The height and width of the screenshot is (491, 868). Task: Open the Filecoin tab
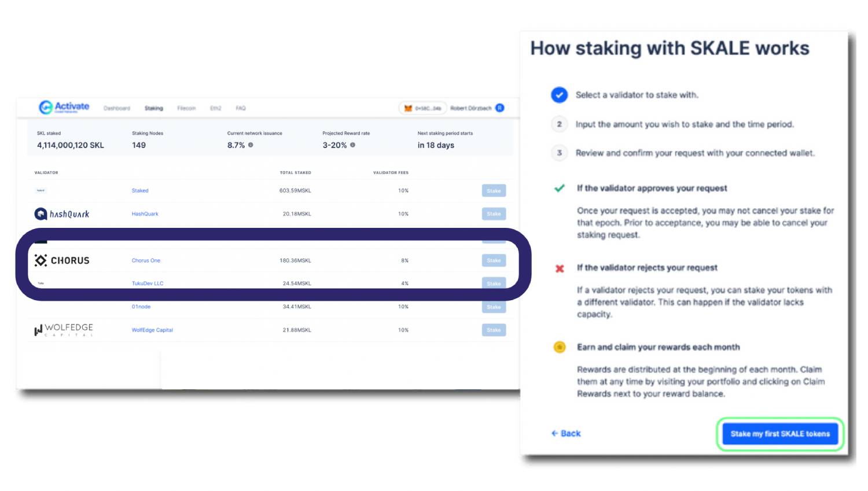click(186, 108)
